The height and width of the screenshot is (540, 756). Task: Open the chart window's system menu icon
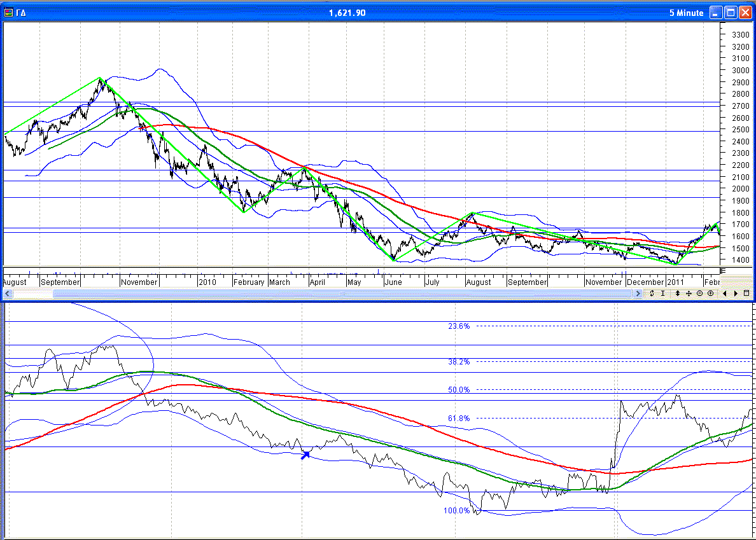pyautogui.click(x=9, y=13)
